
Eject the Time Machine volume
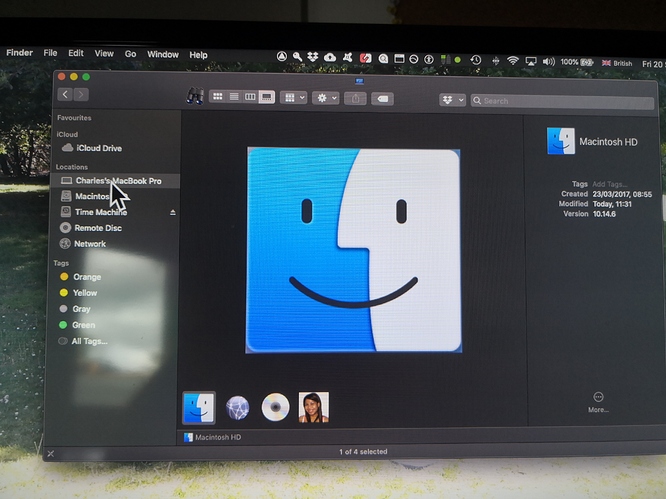coord(172,212)
